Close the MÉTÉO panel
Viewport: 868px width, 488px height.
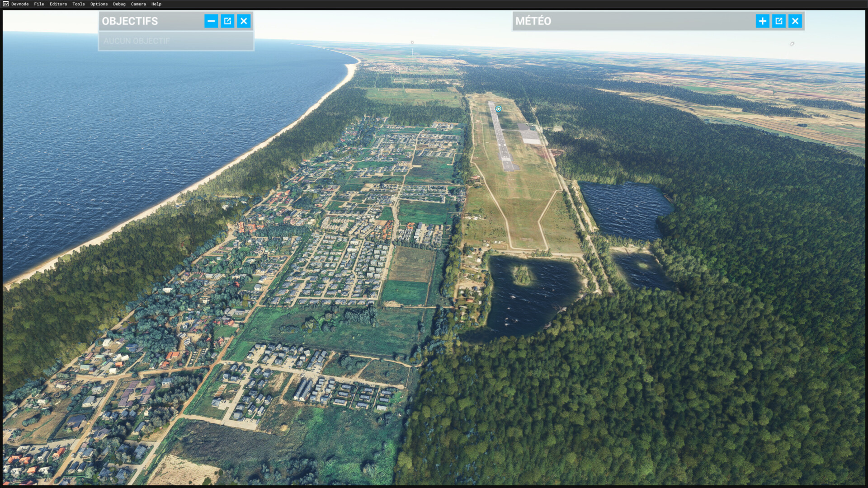coord(795,21)
